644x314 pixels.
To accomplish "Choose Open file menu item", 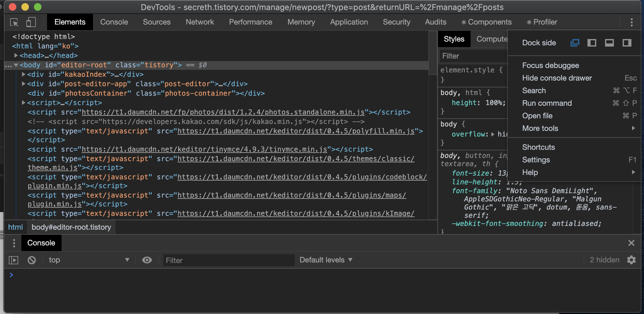I will point(574,116).
